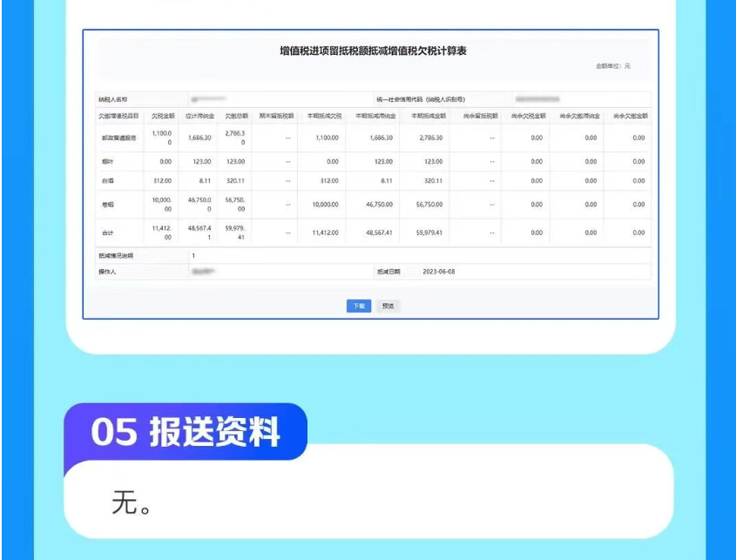Image resolution: width=736 pixels, height=560 pixels.
Task: Click the 抵减日期 value 2023-06-08
Action: 439,272
